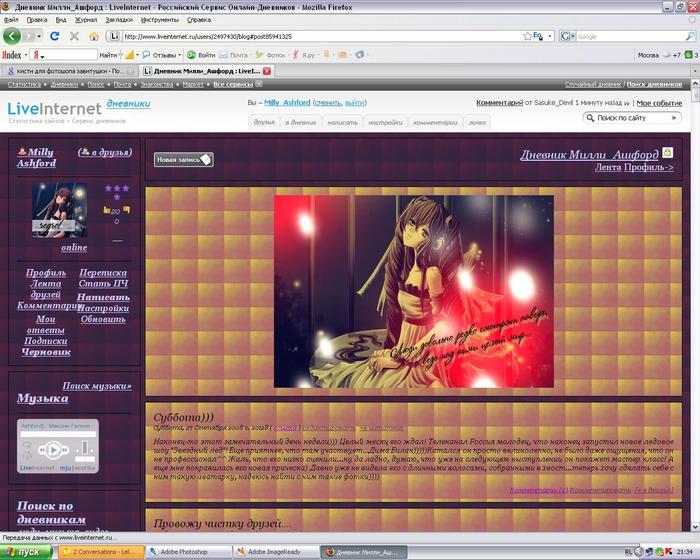The image size is (700, 560).
Task: Open the Поиск музыки link
Action: point(97,385)
